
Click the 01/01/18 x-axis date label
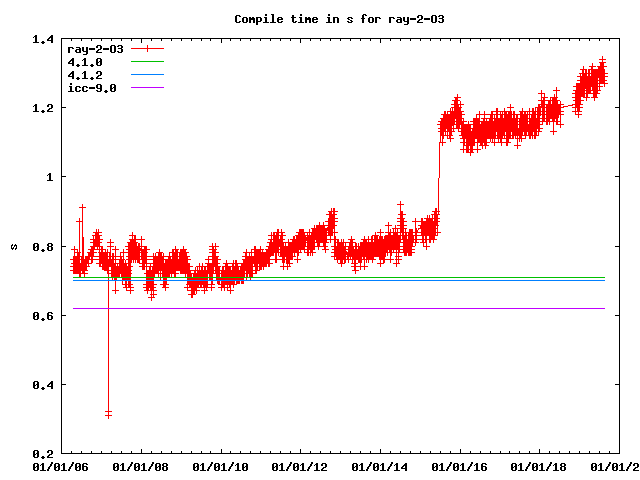(x=540, y=466)
